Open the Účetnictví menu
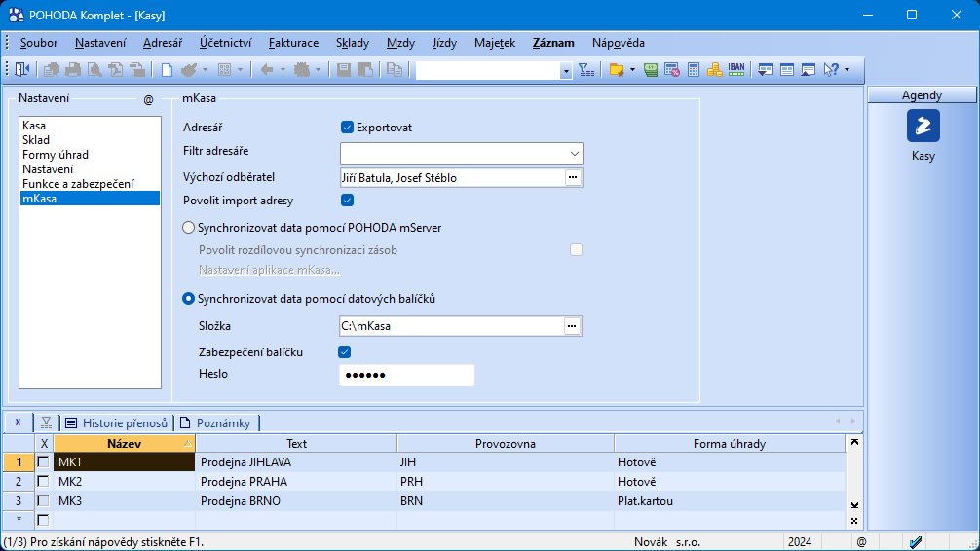Viewport: 980px width, 551px height. point(225,43)
